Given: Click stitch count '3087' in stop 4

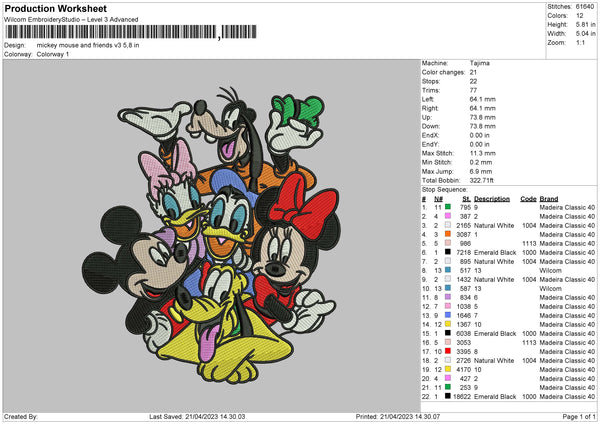Looking at the screenshot, I should click(x=463, y=235).
